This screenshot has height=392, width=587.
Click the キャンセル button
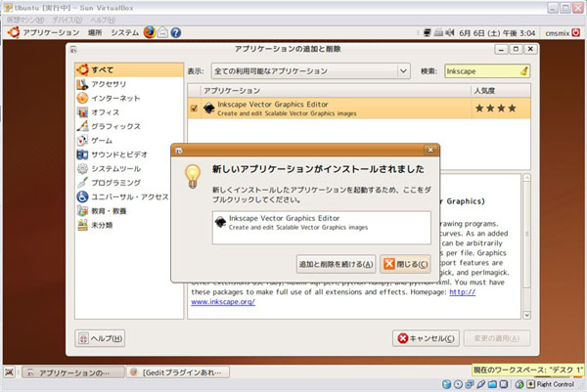[426, 338]
